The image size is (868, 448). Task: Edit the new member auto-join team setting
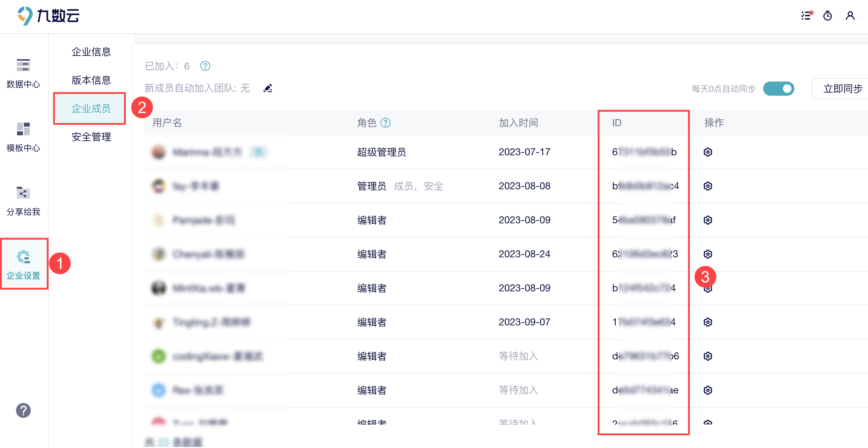268,88
